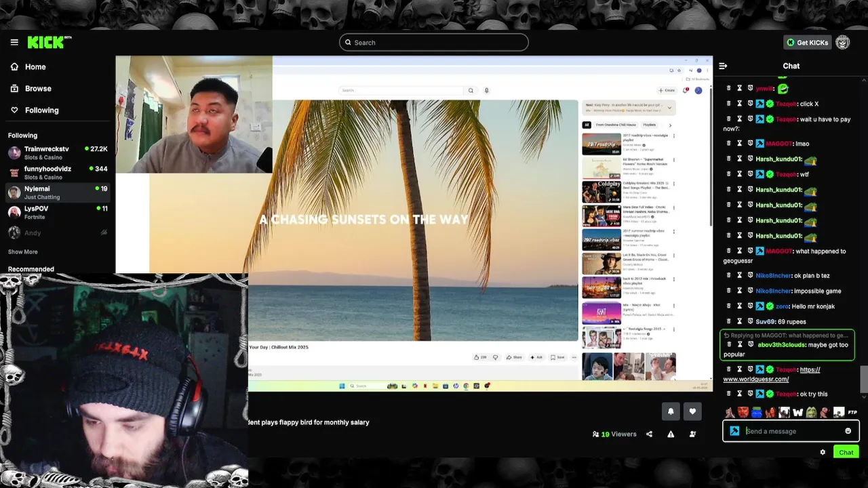Viewport: 868px width, 488px height.
Task: Delete the 'lmao' message with trash icon
Action: (x=729, y=144)
